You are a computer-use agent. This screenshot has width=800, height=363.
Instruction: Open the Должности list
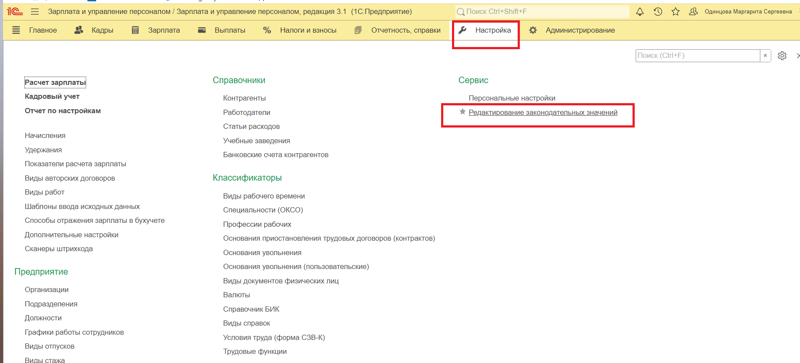click(x=43, y=318)
